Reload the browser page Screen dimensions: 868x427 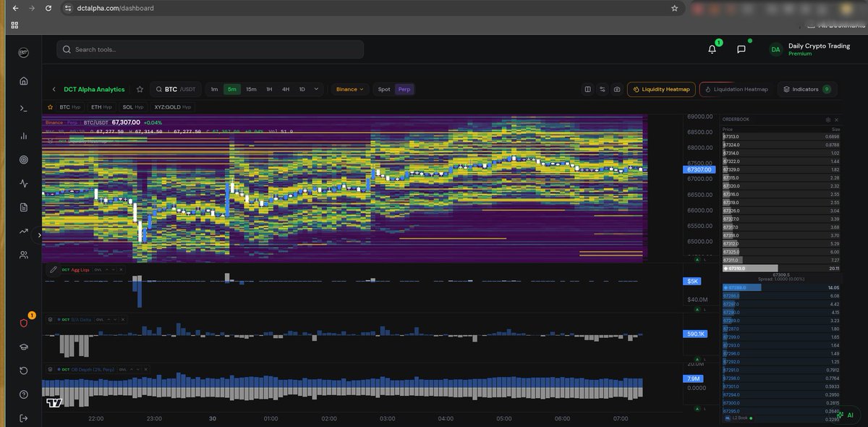pyautogui.click(x=47, y=8)
